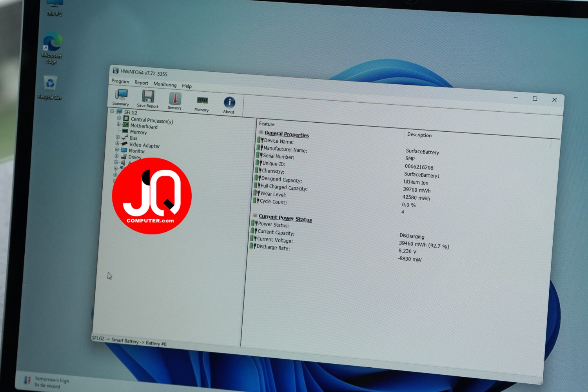Click the Save Report floppy disk button
The image size is (588, 392).
tap(148, 99)
